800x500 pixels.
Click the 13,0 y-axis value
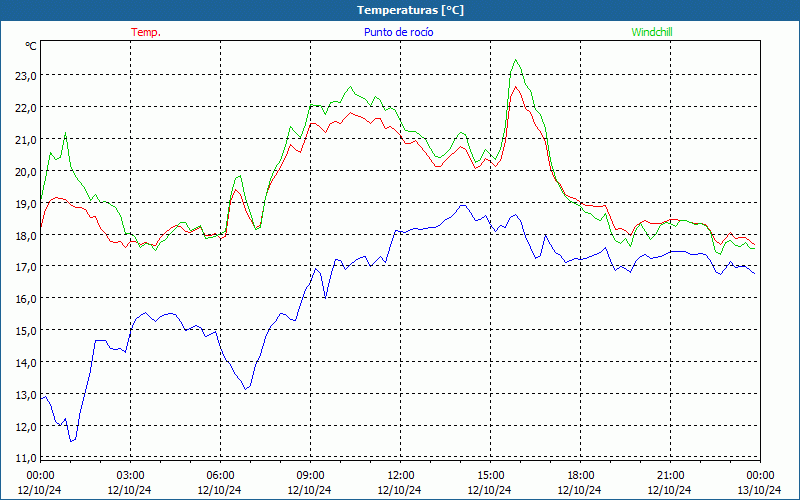coord(26,395)
